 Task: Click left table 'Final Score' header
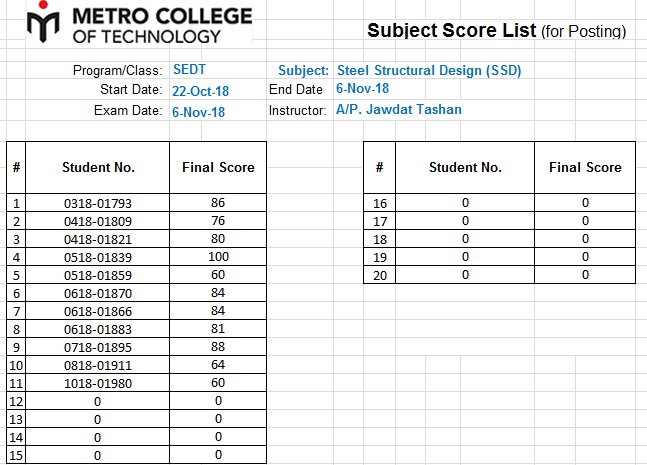point(218,168)
